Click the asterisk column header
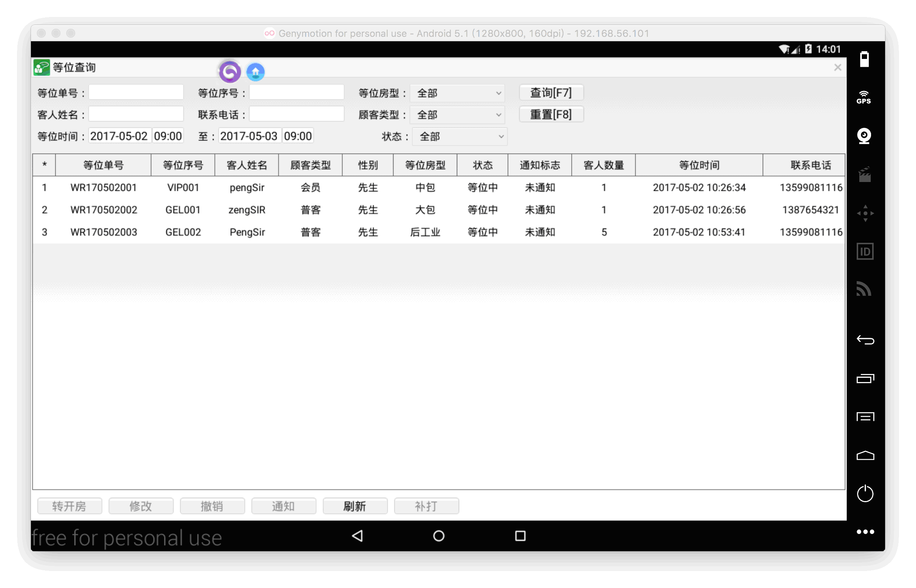The width and height of the screenshot is (916, 588). pos(44,165)
